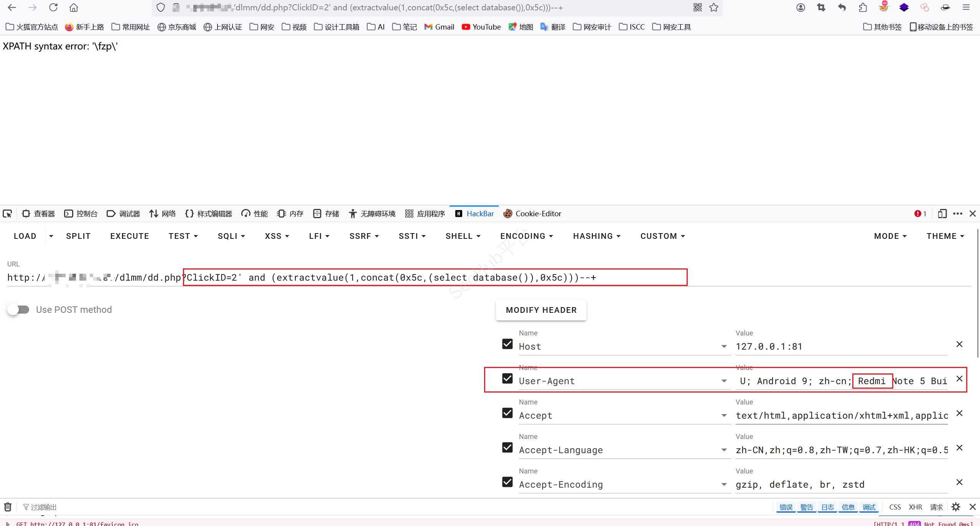This screenshot has height=526, width=980.
Task: Click the MODIFY HEADER button
Action: pyautogui.click(x=541, y=310)
